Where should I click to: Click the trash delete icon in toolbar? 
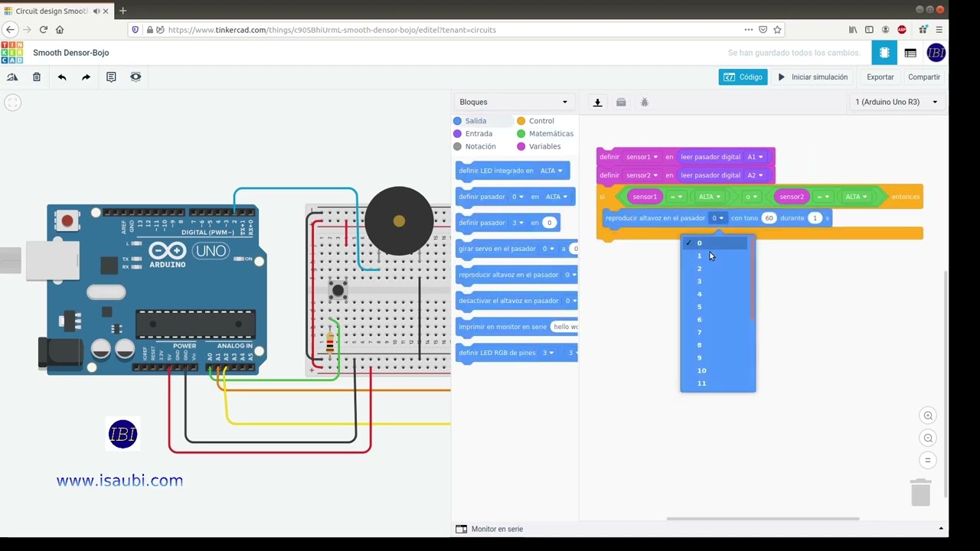pos(37,77)
